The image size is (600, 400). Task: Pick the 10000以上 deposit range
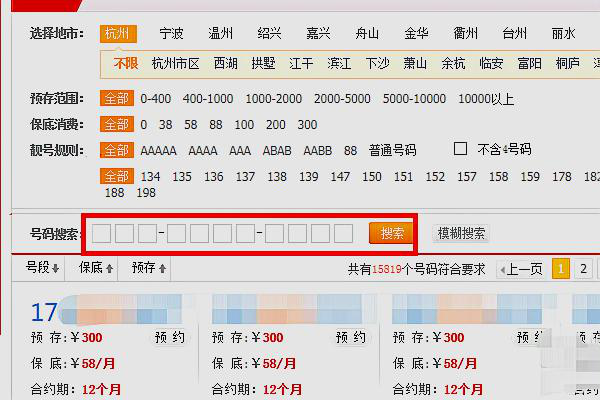point(485,99)
